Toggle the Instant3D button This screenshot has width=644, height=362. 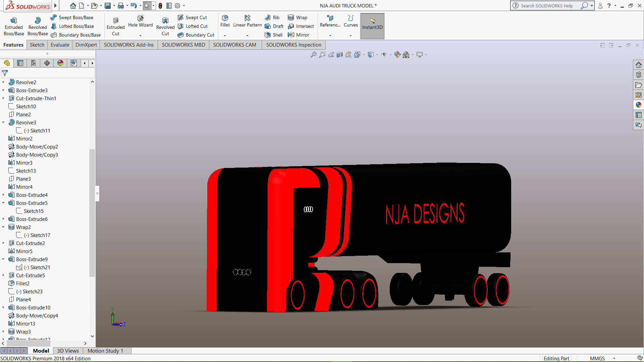click(x=372, y=26)
